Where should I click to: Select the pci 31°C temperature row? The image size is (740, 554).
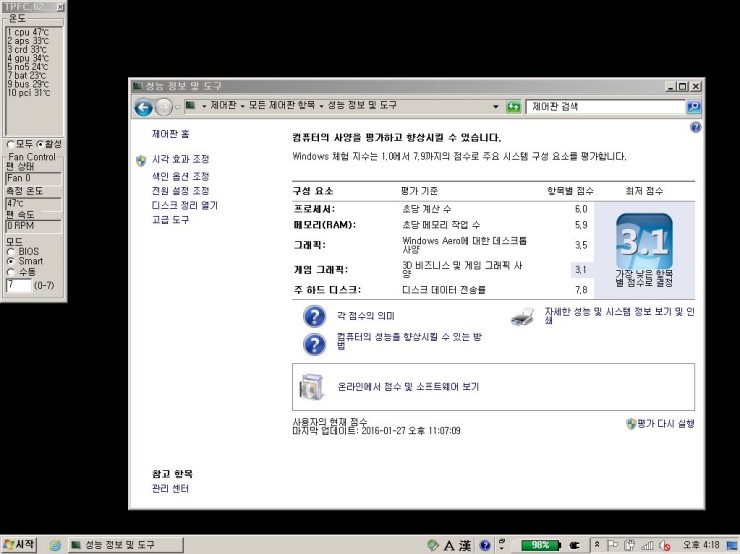point(29,92)
